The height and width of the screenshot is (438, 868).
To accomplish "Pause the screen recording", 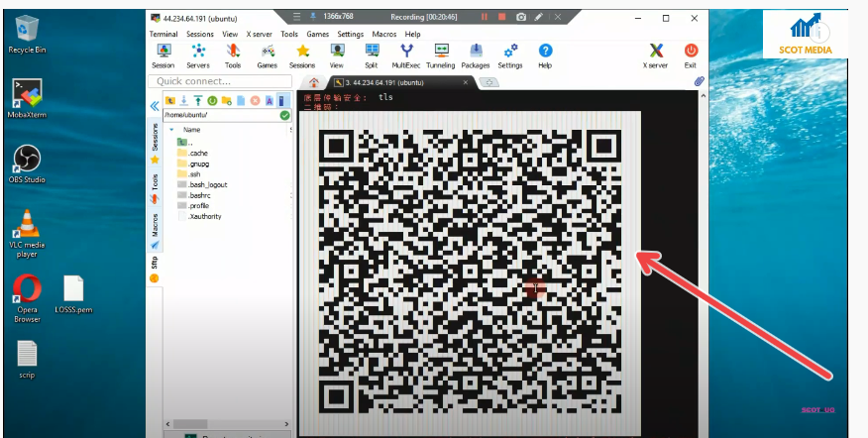I will click(485, 17).
